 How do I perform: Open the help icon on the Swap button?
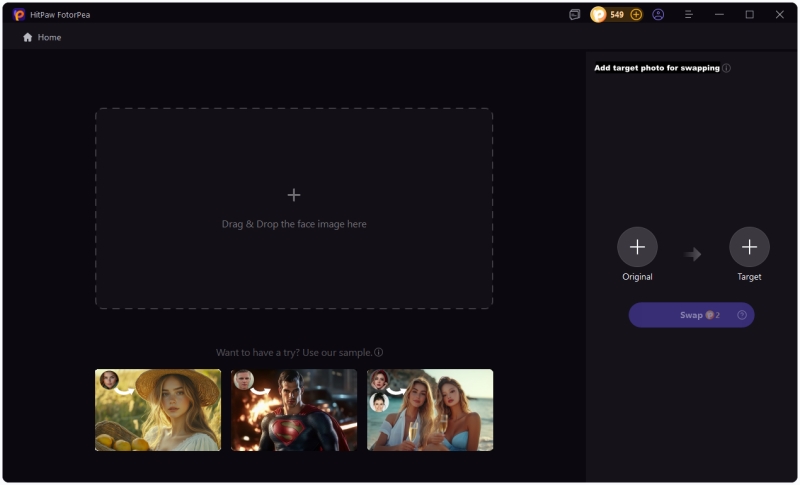click(x=742, y=315)
